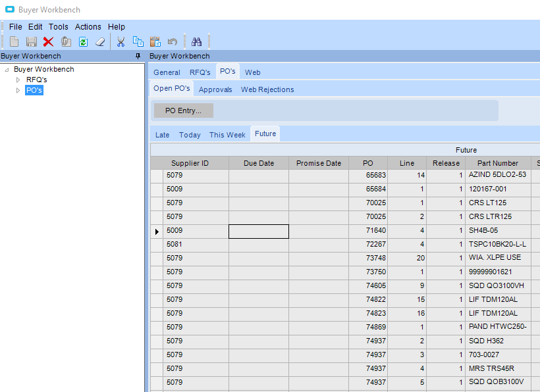The image size is (540, 392).
Task: Open the Tools menu
Action: click(x=58, y=27)
